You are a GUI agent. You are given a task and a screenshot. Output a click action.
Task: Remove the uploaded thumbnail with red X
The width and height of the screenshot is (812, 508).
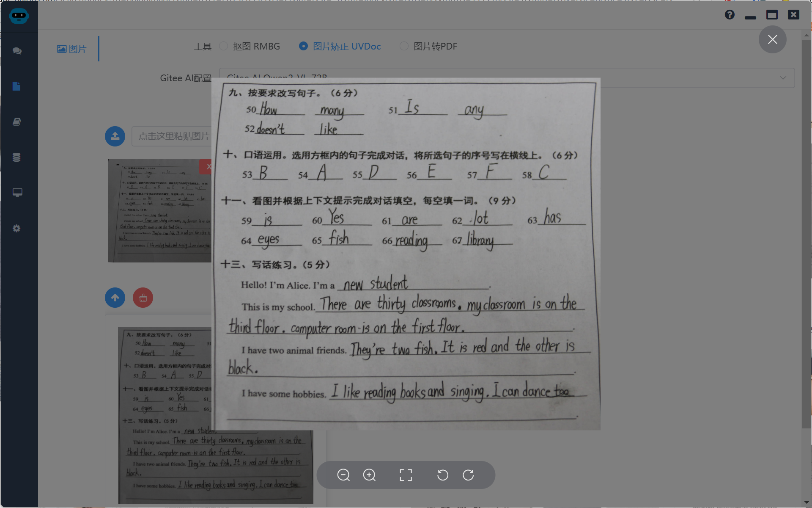click(x=206, y=167)
